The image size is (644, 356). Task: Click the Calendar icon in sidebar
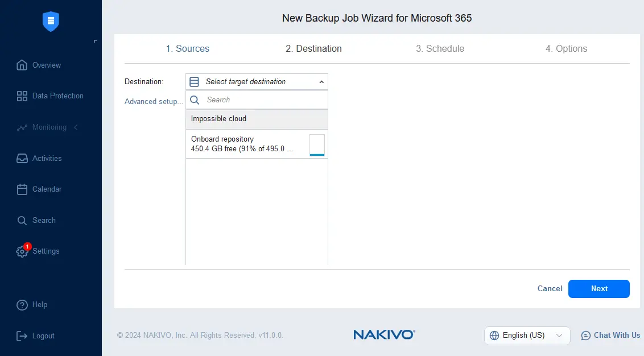pos(22,189)
